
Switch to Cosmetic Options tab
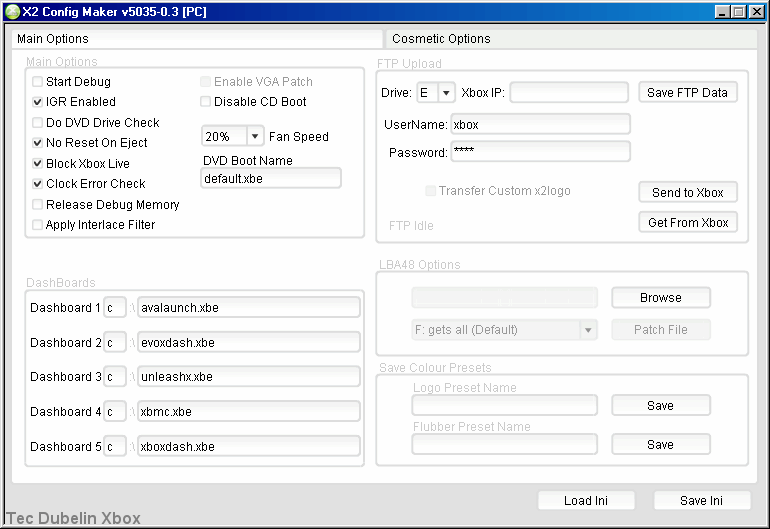pyautogui.click(x=572, y=39)
